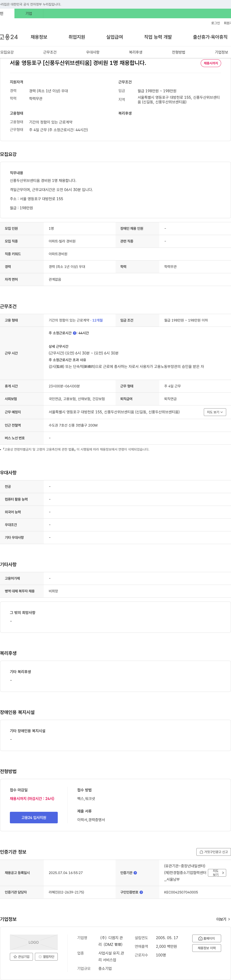Select the contact 라혜진(02-2639-2175)
The width and height of the screenshot is (231, 980).
pyautogui.click(x=66, y=892)
